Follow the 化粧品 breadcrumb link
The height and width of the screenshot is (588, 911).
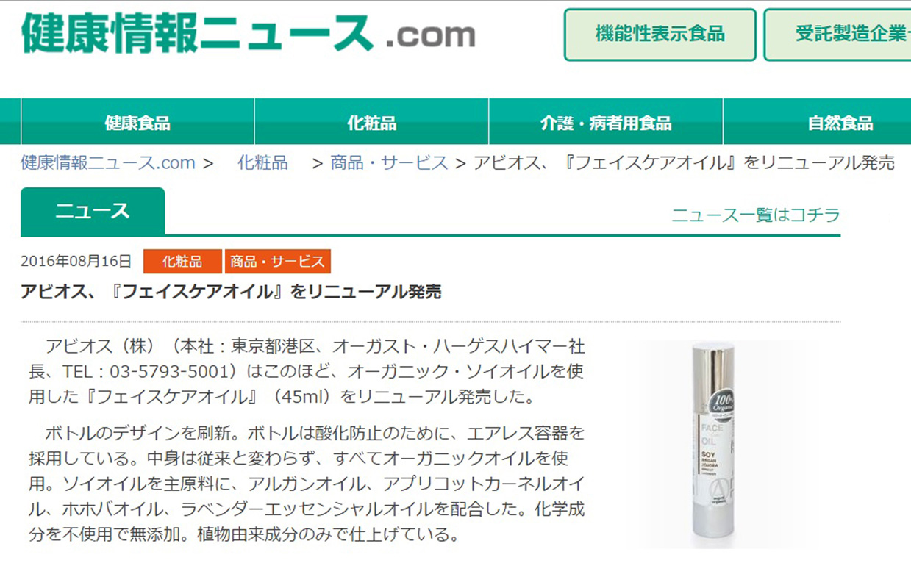262,162
